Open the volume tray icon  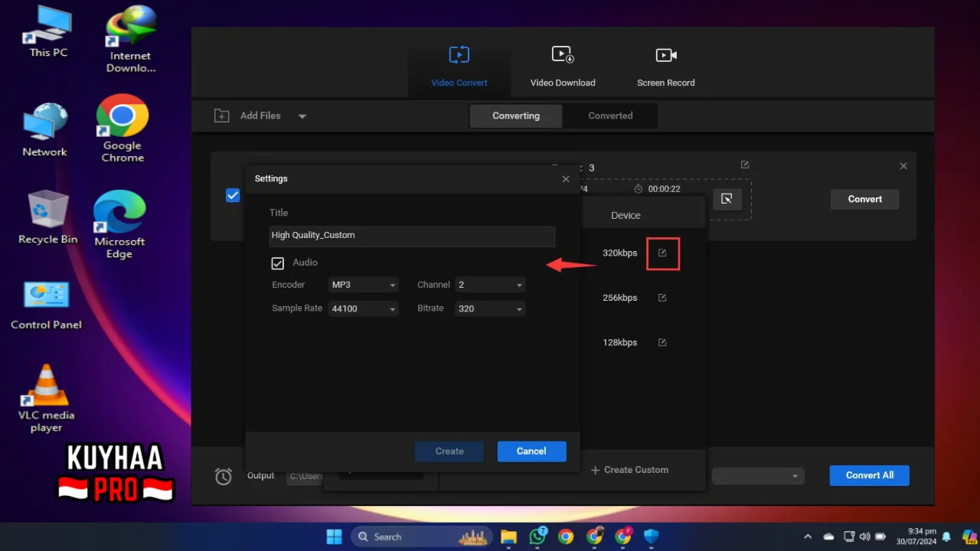coord(864,536)
